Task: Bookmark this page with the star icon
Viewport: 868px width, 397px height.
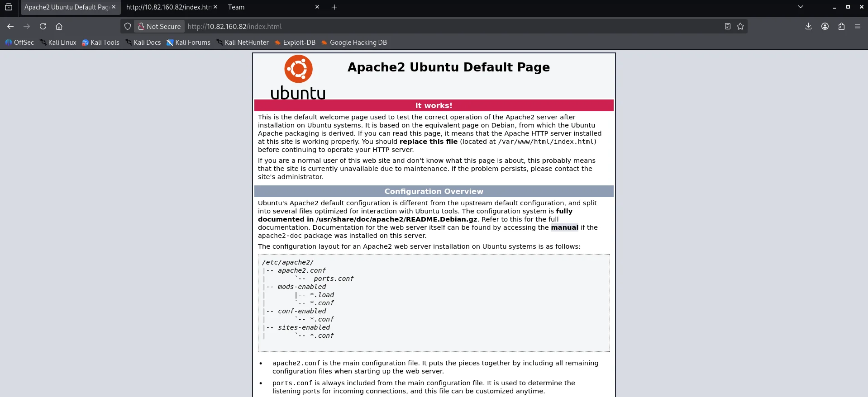Action: click(x=740, y=26)
